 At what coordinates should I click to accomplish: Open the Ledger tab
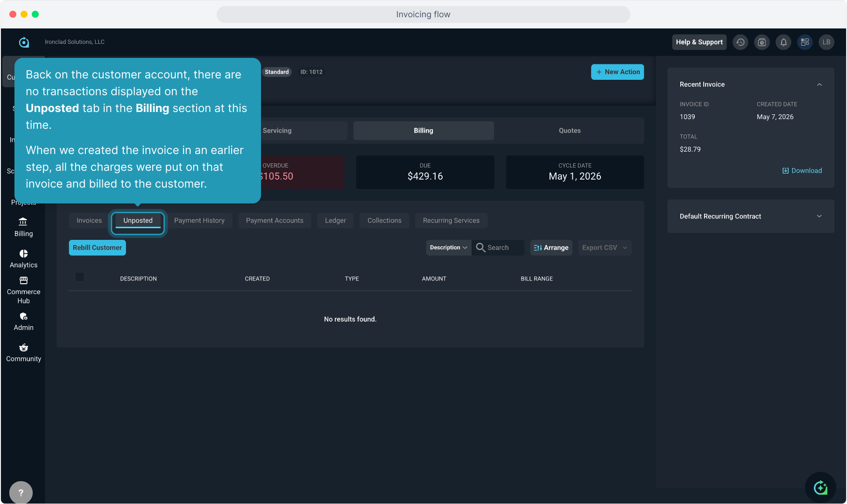point(335,220)
